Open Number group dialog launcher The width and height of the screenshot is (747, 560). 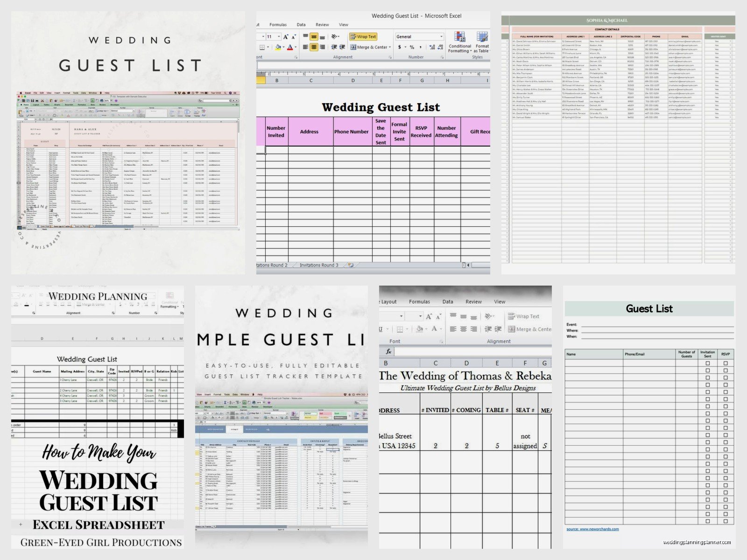click(x=442, y=57)
